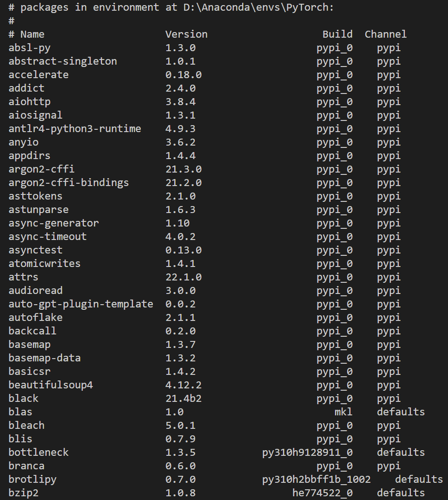Click the auto-gpt-plugin-template package name
448x500 pixels.
(x=81, y=304)
